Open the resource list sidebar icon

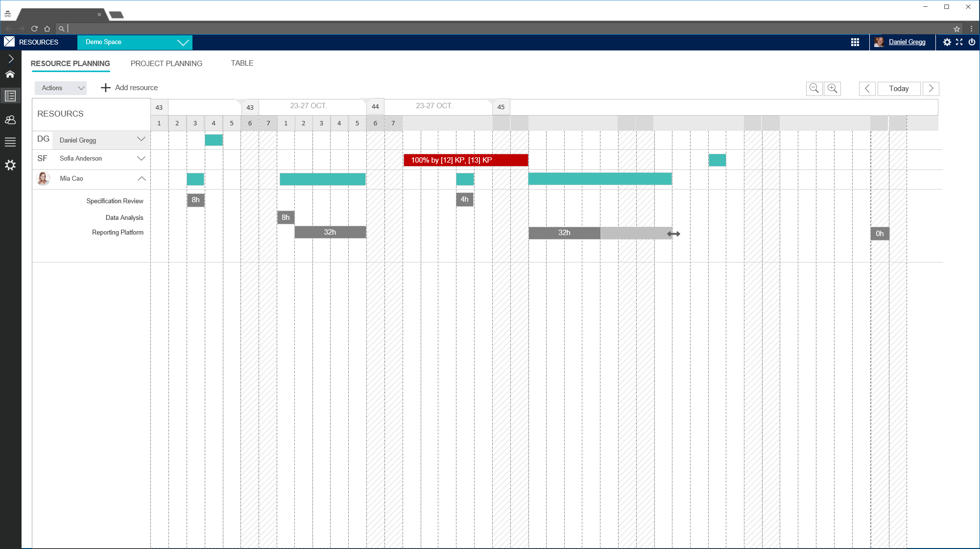pos(10,96)
